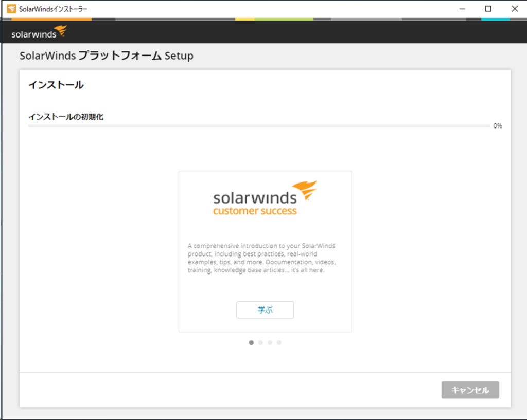Image resolution: width=527 pixels, height=420 pixels.
Task: Click the キャンセル button
Action: click(x=470, y=390)
